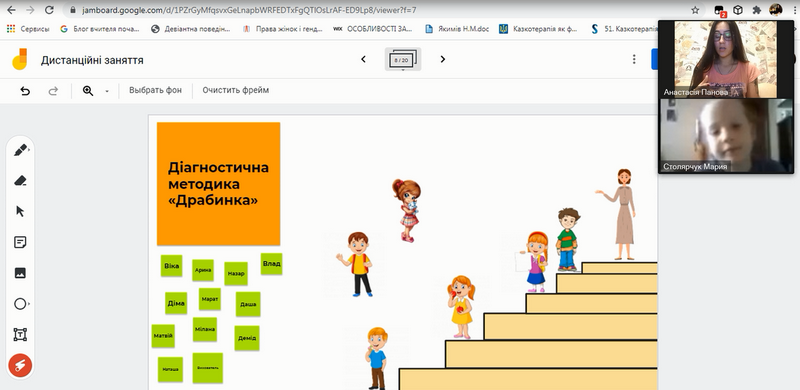Select the green Назар sticky note
Viewport: 800px width, 390px height.
click(236, 274)
